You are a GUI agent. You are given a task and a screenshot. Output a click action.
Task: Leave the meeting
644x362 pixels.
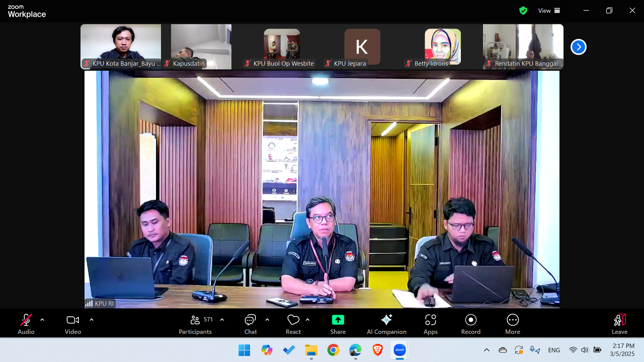[x=619, y=324]
